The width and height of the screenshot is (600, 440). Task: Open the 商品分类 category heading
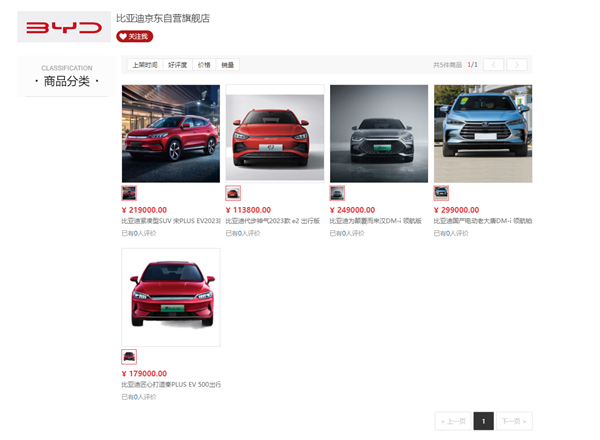pyautogui.click(x=67, y=81)
